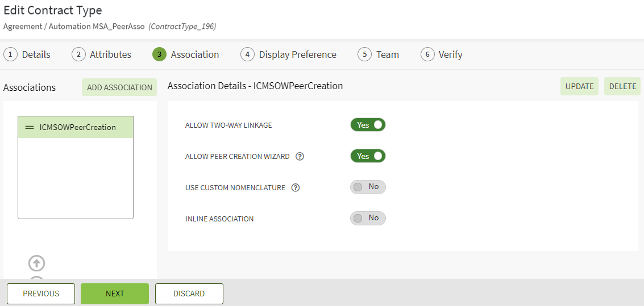Toggle Allow Two-Way Linkage switch

tap(368, 125)
